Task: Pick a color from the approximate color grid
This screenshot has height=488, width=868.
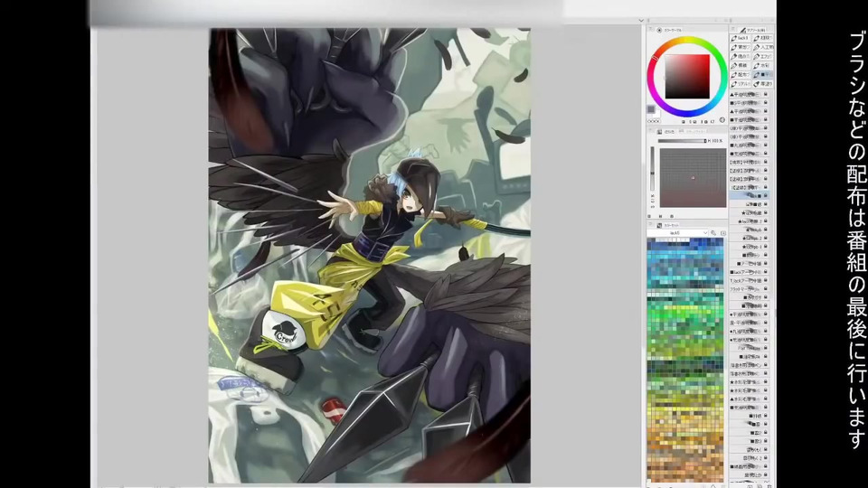Action: pyautogui.click(x=693, y=178)
